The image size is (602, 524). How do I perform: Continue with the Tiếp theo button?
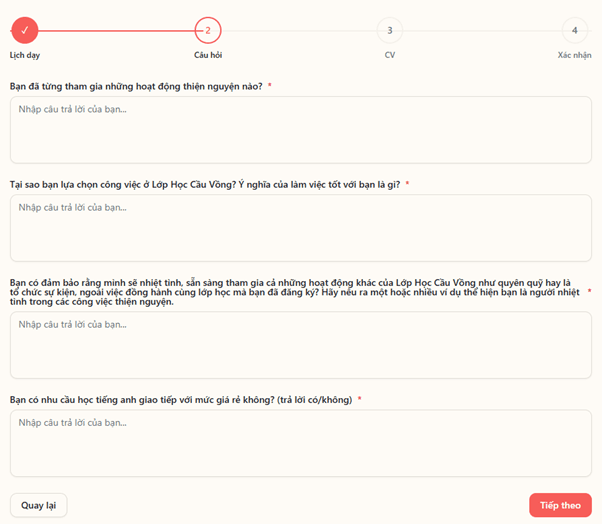click(x=560, y=505)
